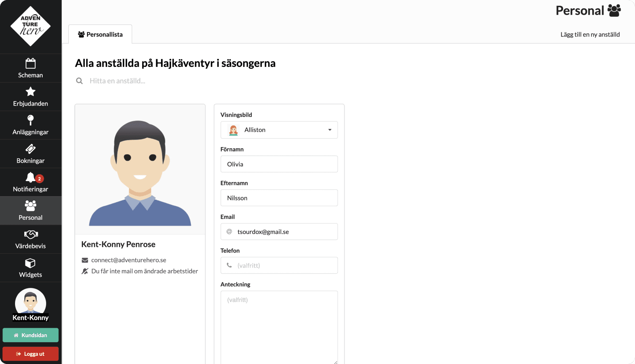Viewport: 635px width, 364px height.
Task: Click the Förnamn field containing Olivia
Action: 279,164
